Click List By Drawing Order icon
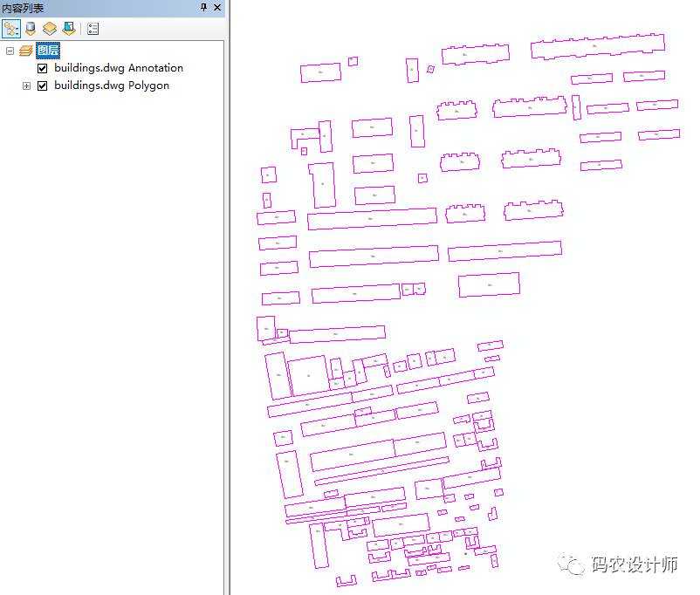The height and width of the screenshot is (595, 700). [x=11, y=29]
